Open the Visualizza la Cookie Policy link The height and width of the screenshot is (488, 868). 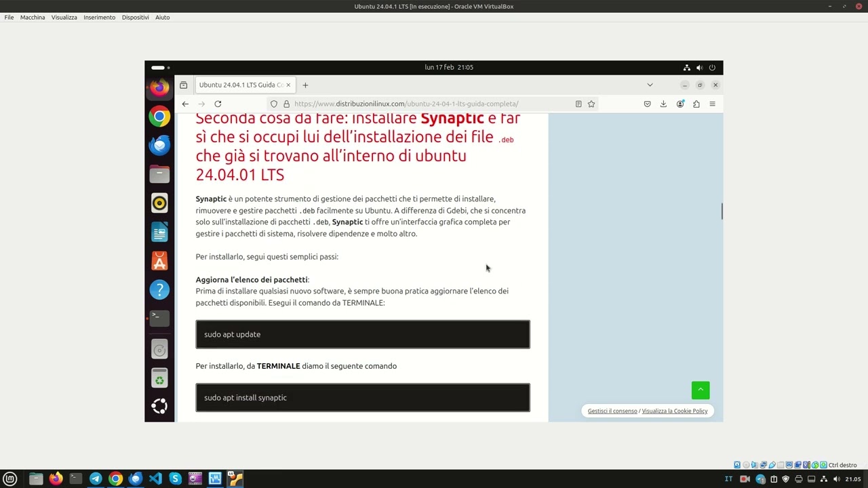[675, 411]
